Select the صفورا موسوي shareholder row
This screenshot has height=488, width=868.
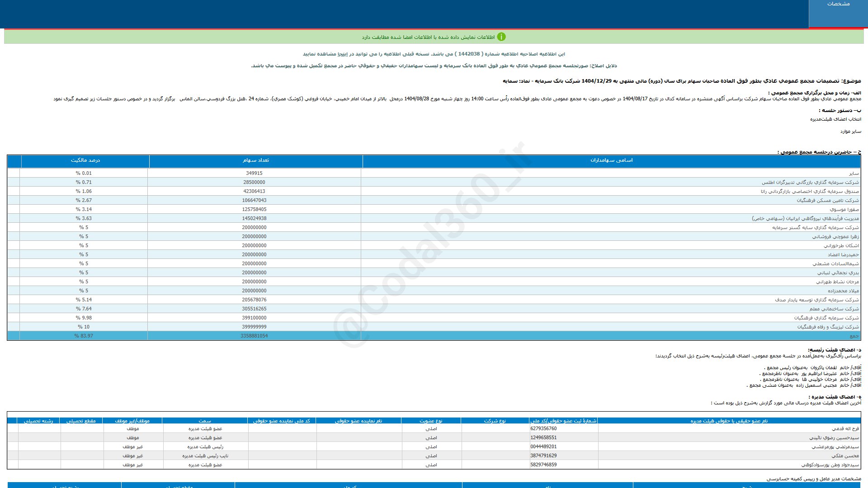pyautogui.click(x=844, y=209)
